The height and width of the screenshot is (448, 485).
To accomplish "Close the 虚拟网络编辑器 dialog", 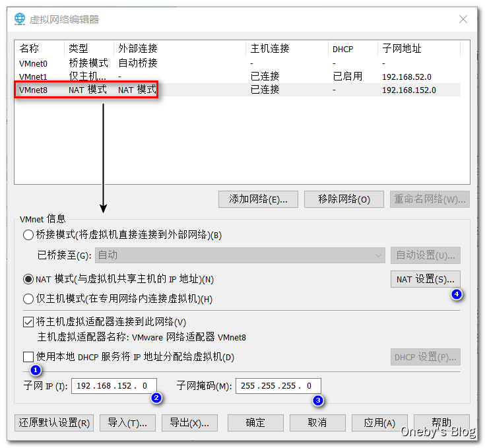I will (x=463, y=19).
